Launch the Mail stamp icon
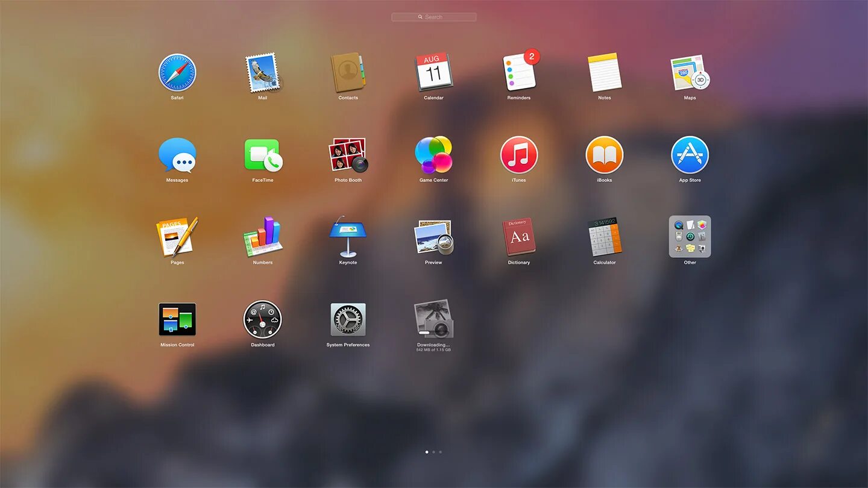The image size is (868, 488). pyautogui.click(x=263, y=73)
